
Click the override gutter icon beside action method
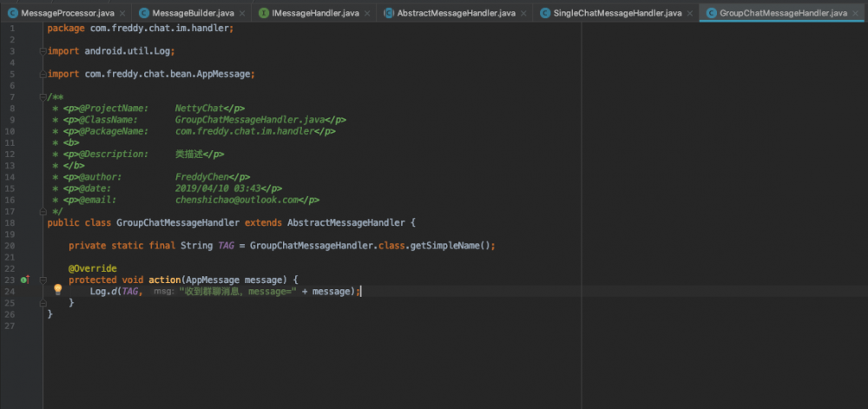coord(24,280)
